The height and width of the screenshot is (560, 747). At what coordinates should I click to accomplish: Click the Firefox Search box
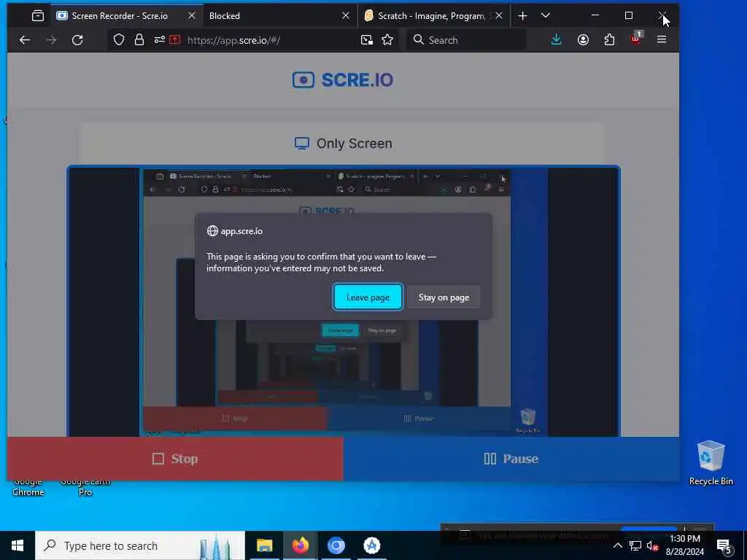point(467,40)
